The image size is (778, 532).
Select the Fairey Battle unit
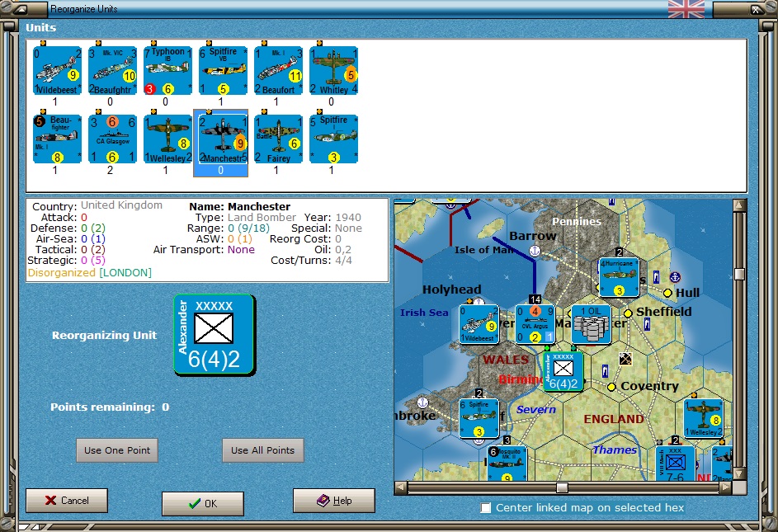point(278,139)
